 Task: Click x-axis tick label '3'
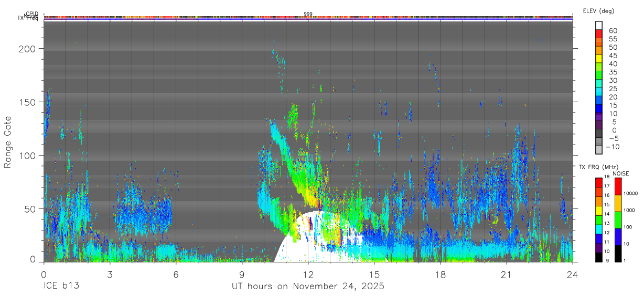pos(110,274)
